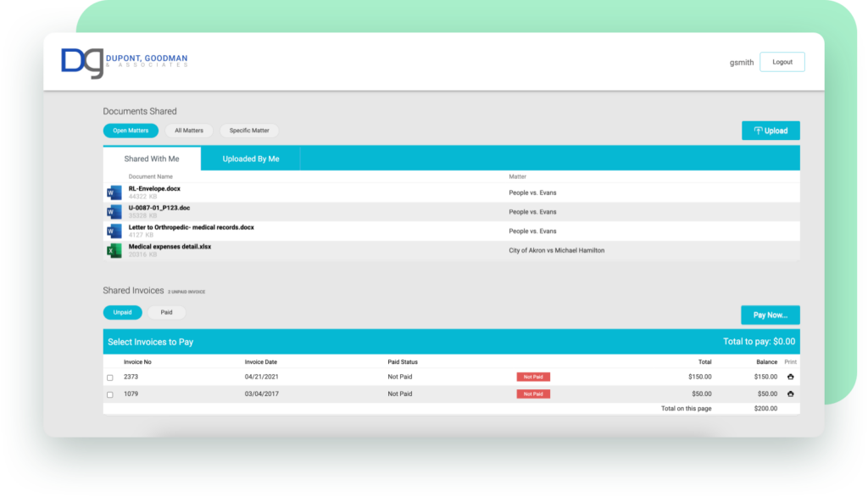
Task: Filter documents by Open Matters
Action: pyautogui.click(x=131, y=131)
